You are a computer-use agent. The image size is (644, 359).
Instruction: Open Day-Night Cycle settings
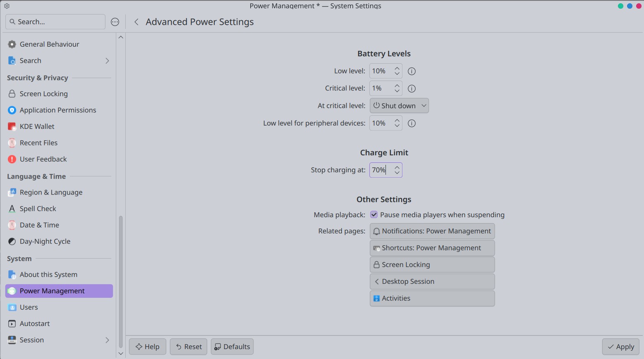(45, 241)
